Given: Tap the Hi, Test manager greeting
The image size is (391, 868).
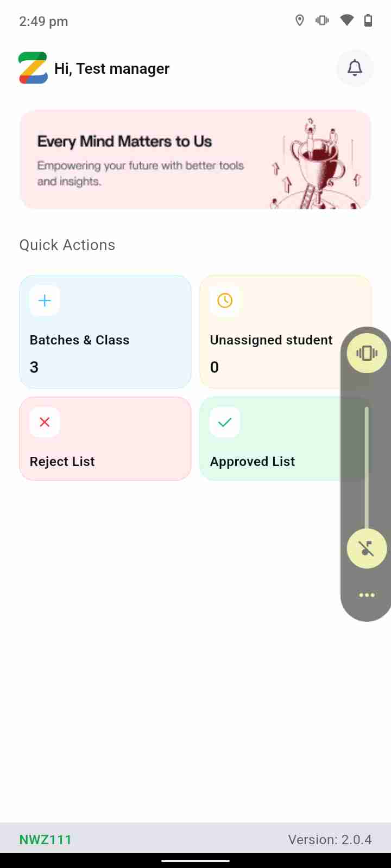Looking at the screenshot, I should pyautogui.click(x=112, y=69).
